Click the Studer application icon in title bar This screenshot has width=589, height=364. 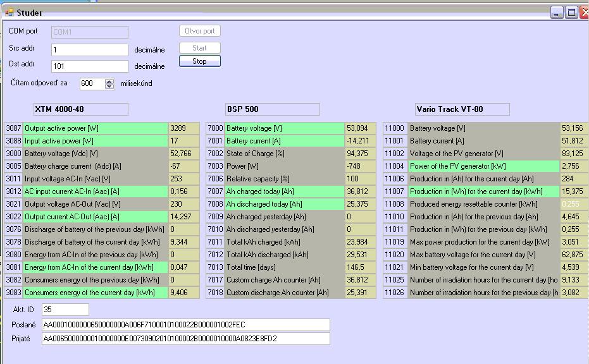click(9, 13)
